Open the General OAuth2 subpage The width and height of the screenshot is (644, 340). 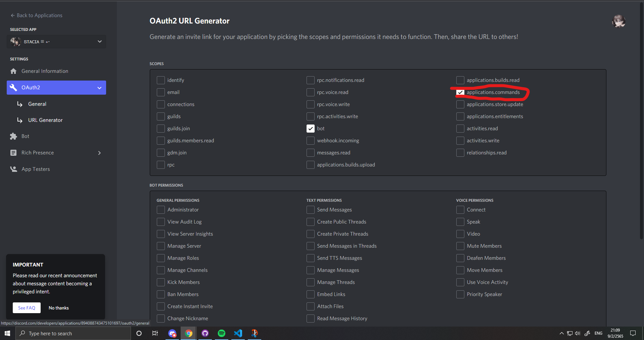pyautogui.click(x=37, y=104)
